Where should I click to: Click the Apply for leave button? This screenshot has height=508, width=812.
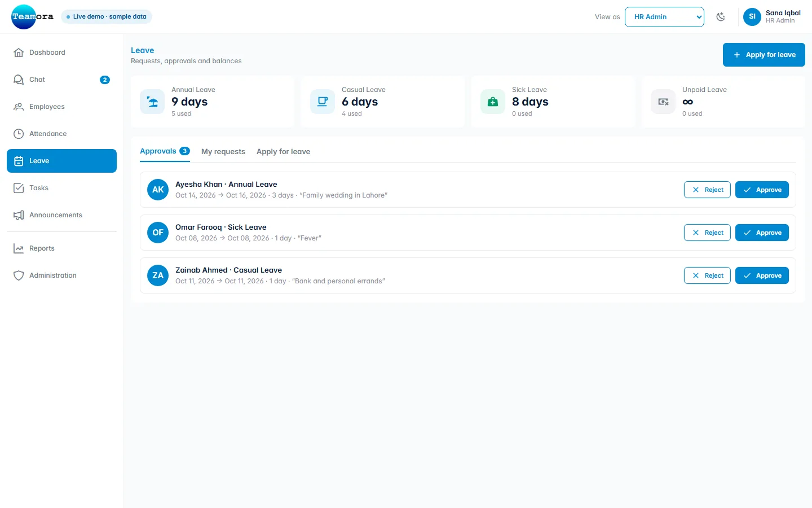point(764,55)
